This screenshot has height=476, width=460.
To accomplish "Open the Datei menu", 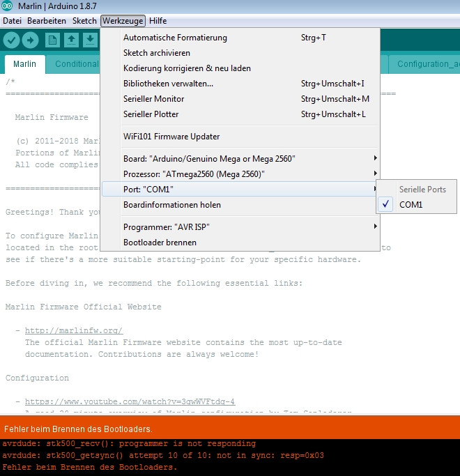I will point(12,21).
